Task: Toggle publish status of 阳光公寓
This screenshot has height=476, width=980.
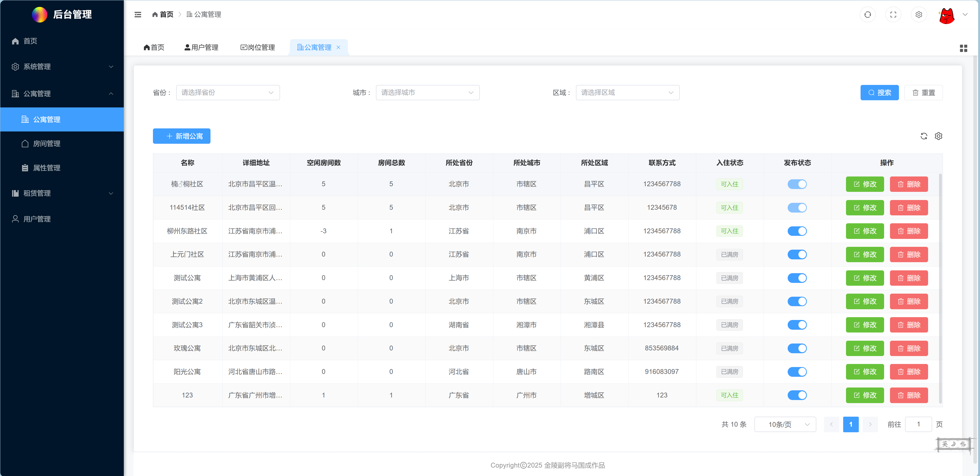Action: click(797, 372)
